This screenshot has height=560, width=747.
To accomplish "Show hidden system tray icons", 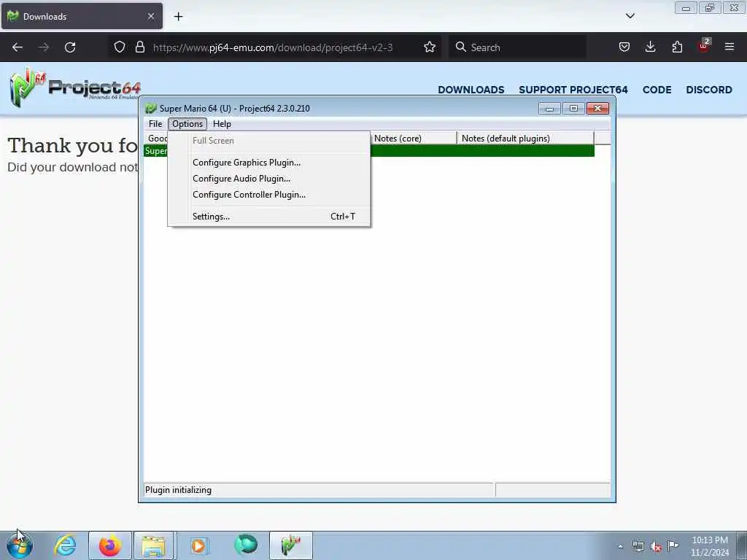I will (x=620, y=546).
